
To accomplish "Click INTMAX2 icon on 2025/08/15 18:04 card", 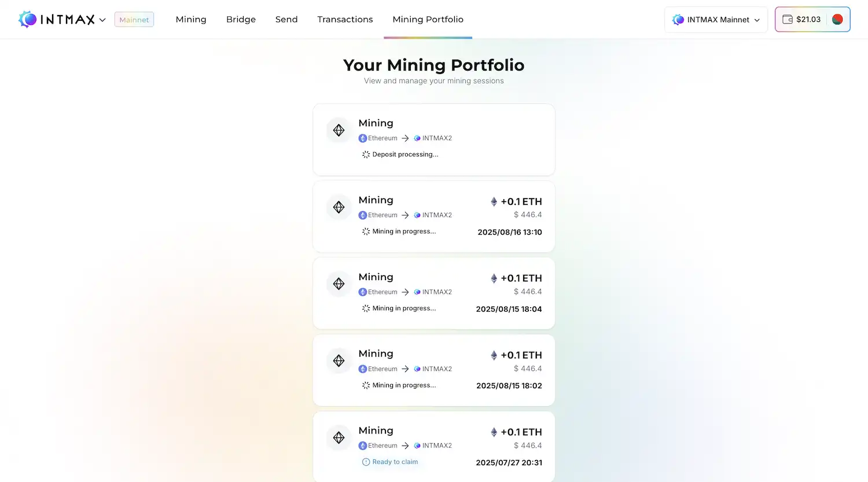I will 417,292.
